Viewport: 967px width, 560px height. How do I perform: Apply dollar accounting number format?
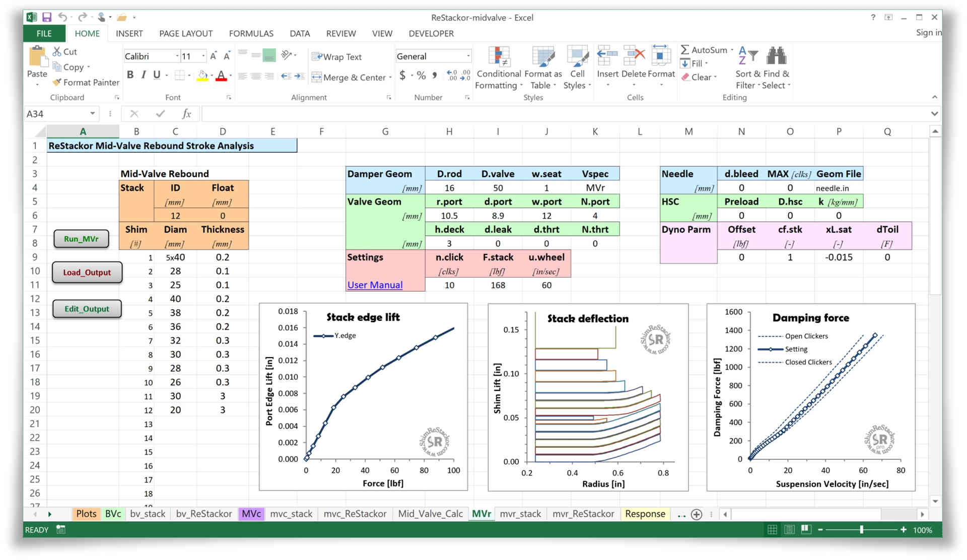click(x=402, y=75)
